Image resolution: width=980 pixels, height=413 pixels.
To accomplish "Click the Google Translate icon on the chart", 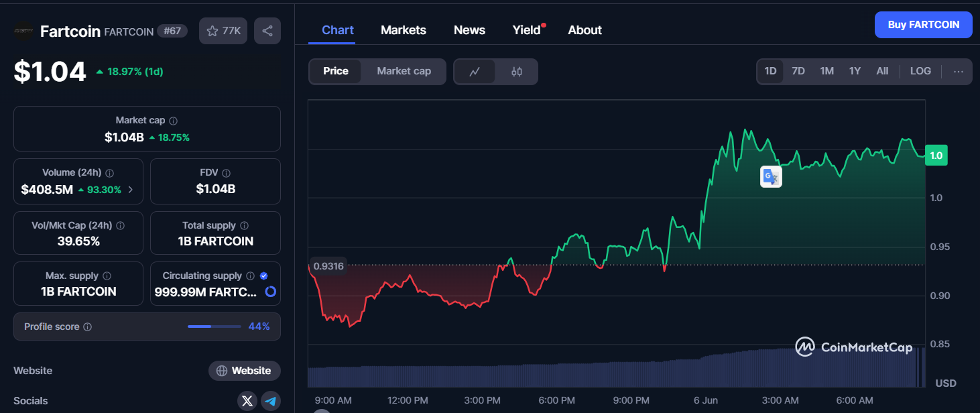I will 771,176.
